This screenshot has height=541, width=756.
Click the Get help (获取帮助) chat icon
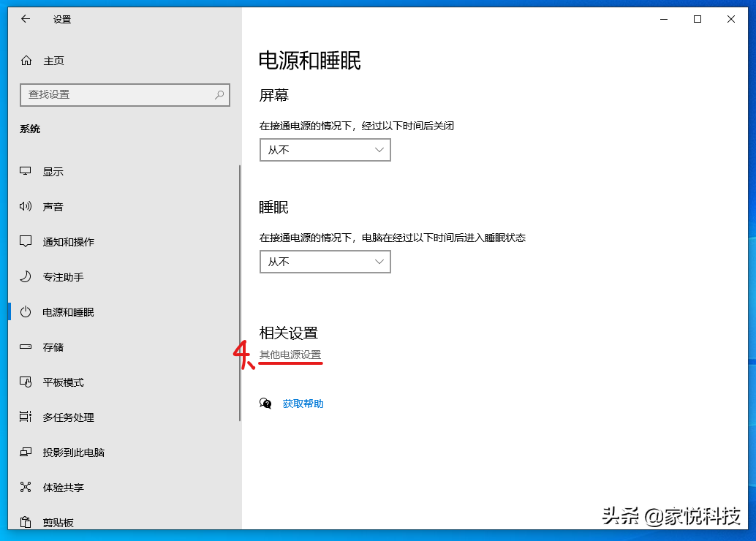pos(266,404)
